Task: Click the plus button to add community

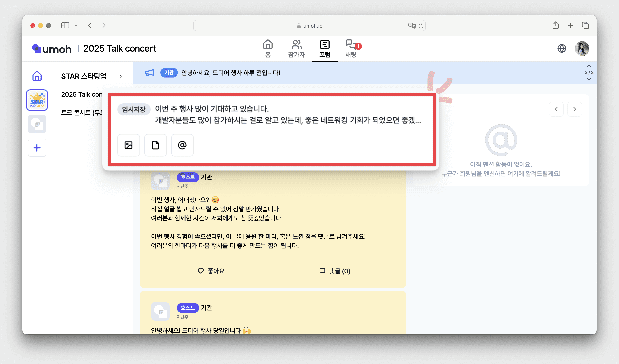Action: [x=37, y=148]
